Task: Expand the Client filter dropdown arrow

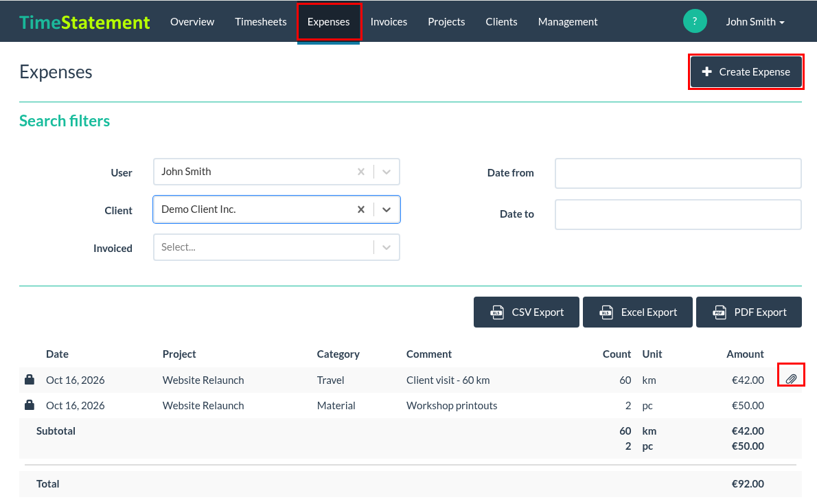Action: click(387, 209)
